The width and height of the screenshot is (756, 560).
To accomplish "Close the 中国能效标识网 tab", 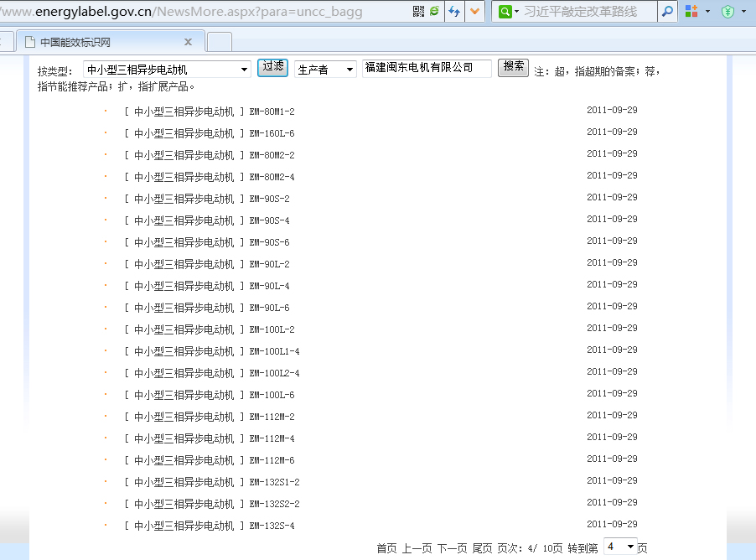I will tap(188, 43).
